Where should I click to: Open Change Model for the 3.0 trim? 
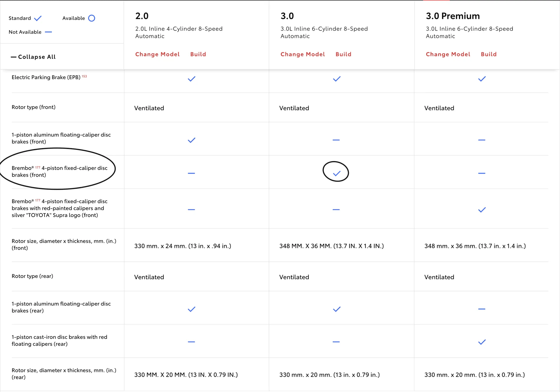pyautogui.click(x=303, y=54)
